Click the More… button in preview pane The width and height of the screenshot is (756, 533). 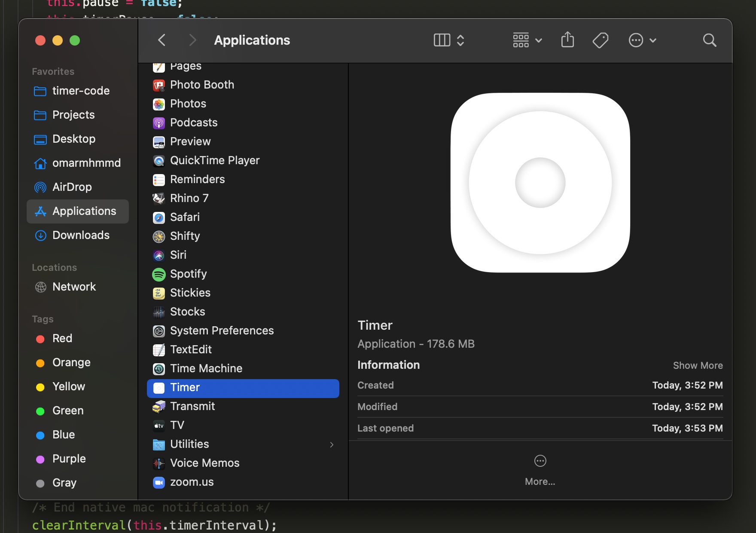pyautogui.click(x=540, y=470)
